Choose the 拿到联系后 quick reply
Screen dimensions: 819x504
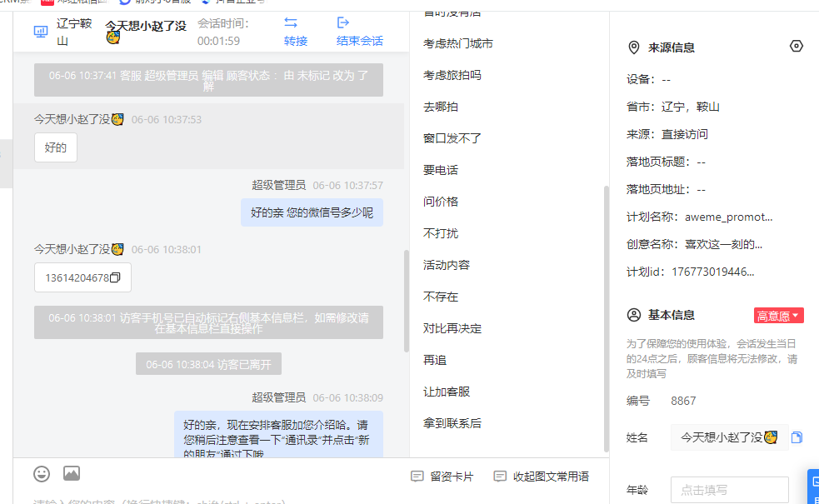452,423
